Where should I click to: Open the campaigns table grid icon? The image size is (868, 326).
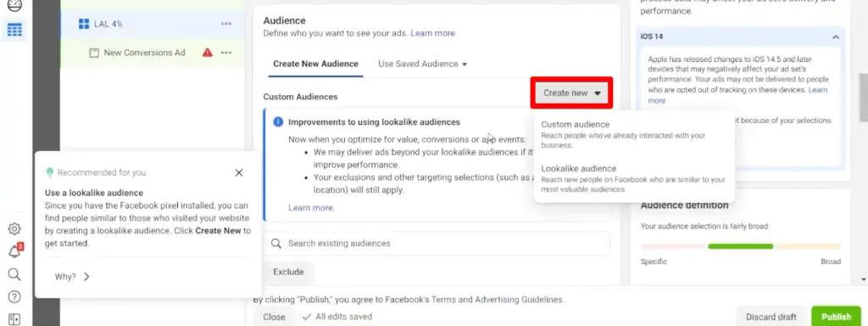(14, 30)
